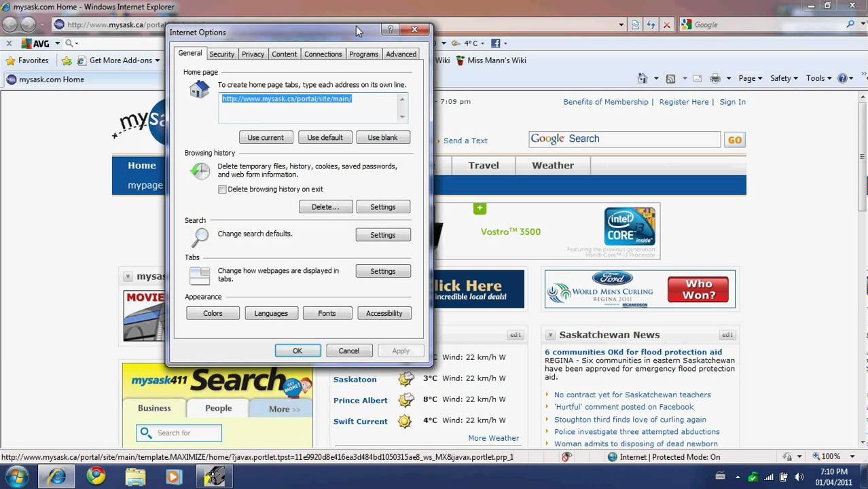This screenshot has height=489, width=868.
Task: Open the Weather tab on mysask page
Action: 553,165
